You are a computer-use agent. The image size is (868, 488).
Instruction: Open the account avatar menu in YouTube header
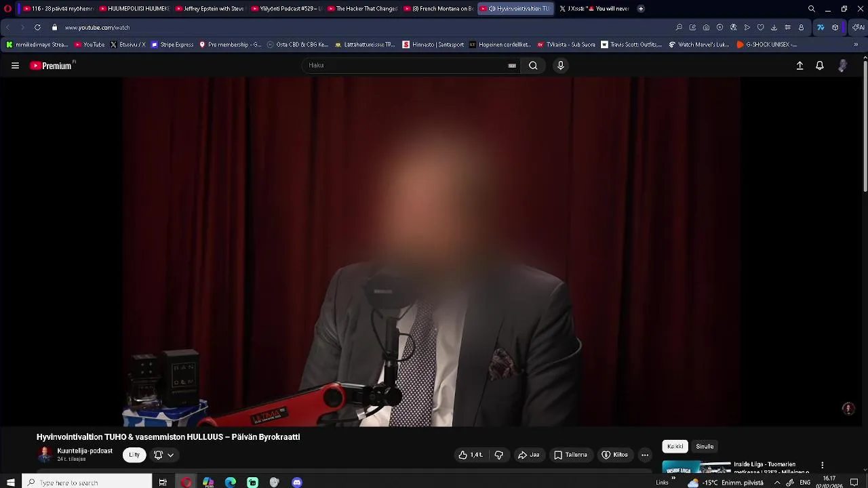842,66
